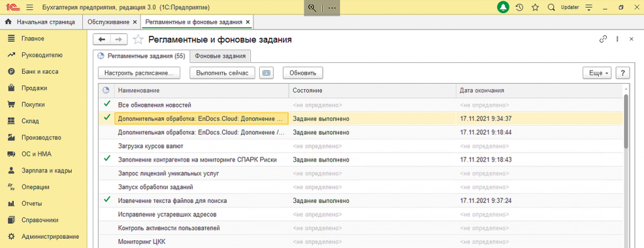Click the icon button beside Выполнить сейчас

click(266, 73)
